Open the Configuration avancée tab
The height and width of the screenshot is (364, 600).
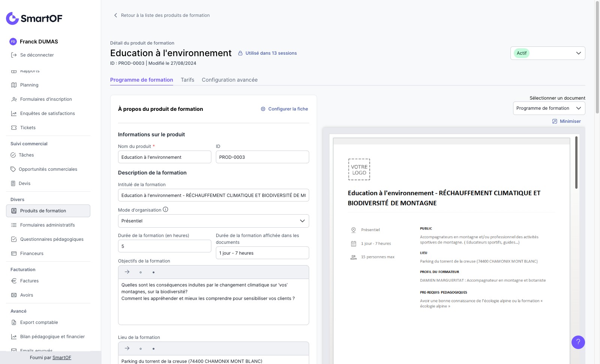point(229,80)
